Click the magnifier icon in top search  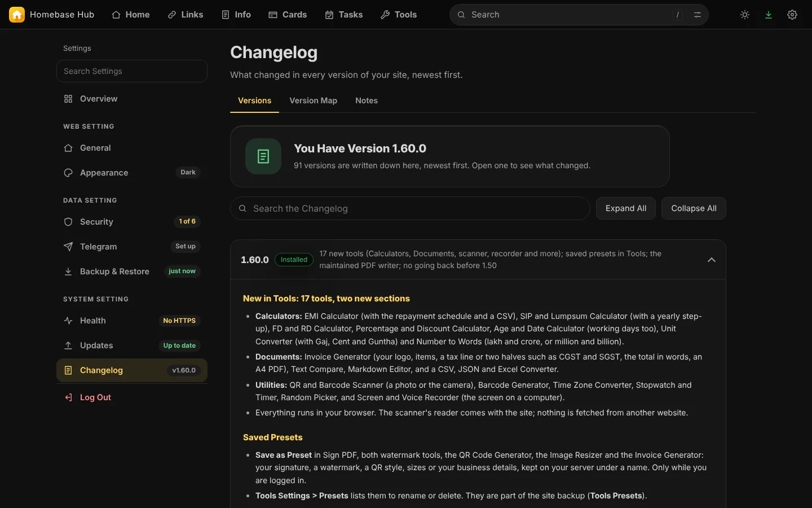point(461,15)
